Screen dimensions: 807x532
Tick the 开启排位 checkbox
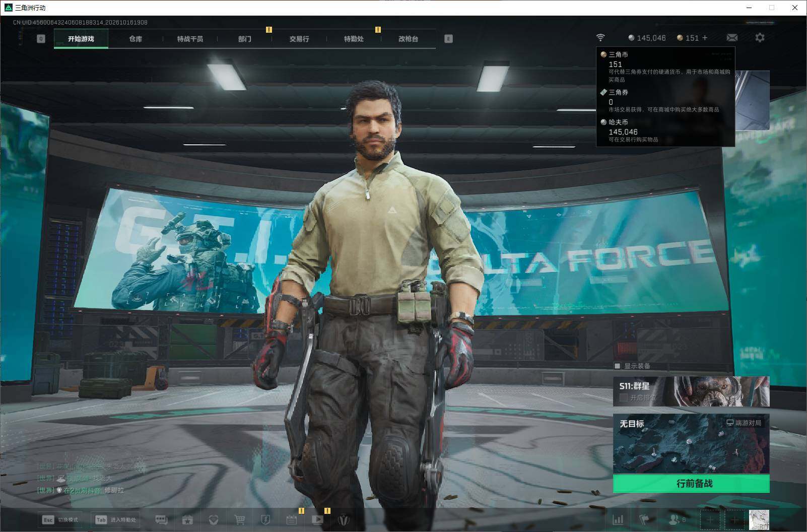click(624, 397)
